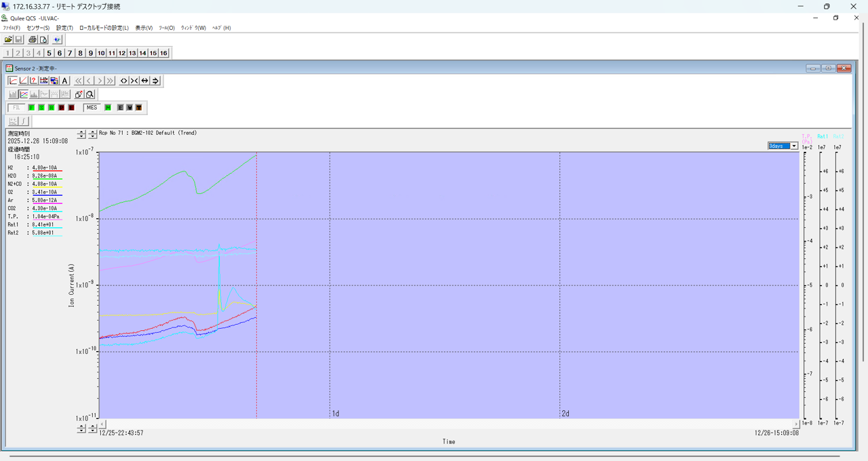Click the H2 value 4.80e-10A

pos(45,167)
